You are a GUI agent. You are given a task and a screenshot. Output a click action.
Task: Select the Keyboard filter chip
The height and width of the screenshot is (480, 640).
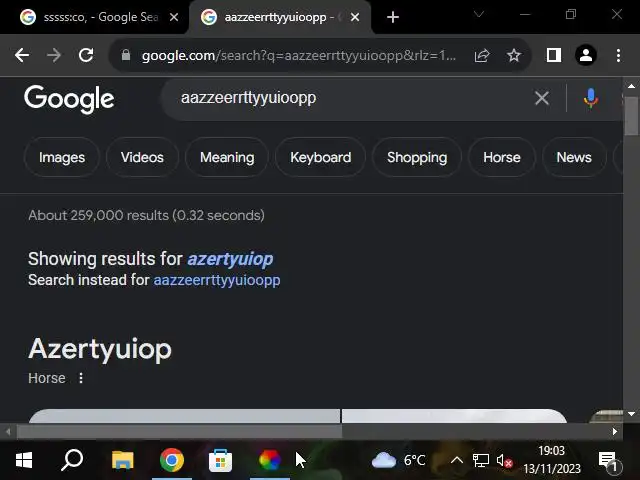(x=320, y=157)
